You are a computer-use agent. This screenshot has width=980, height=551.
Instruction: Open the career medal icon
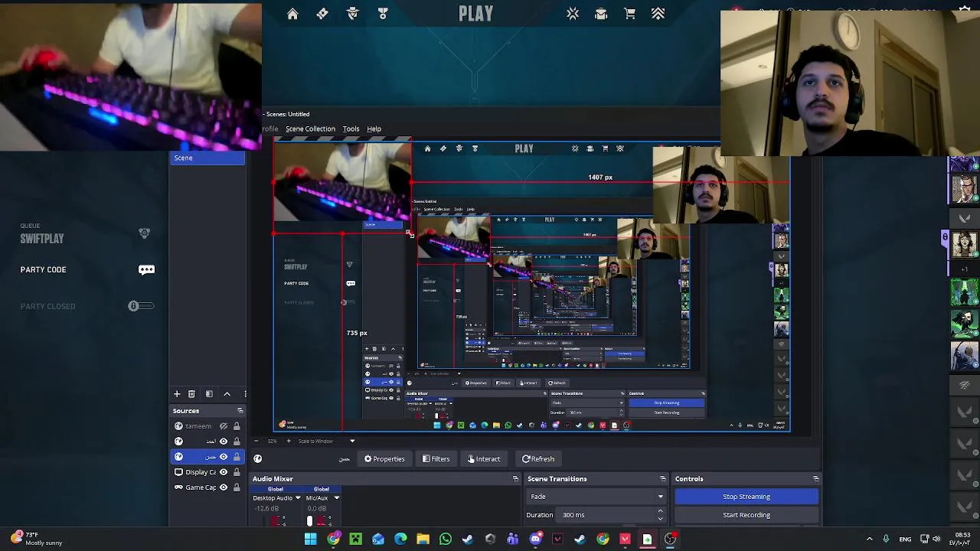[383, 14]
